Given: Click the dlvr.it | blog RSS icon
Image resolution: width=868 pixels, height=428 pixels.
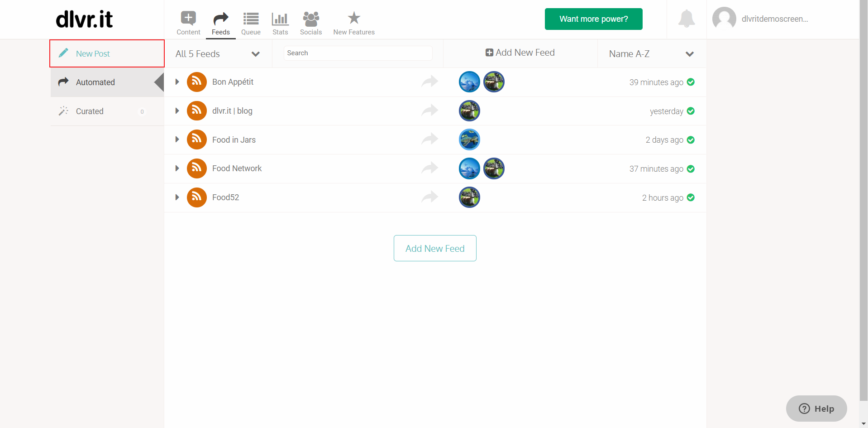Looking at the screenshot, I should coord(197,111).
